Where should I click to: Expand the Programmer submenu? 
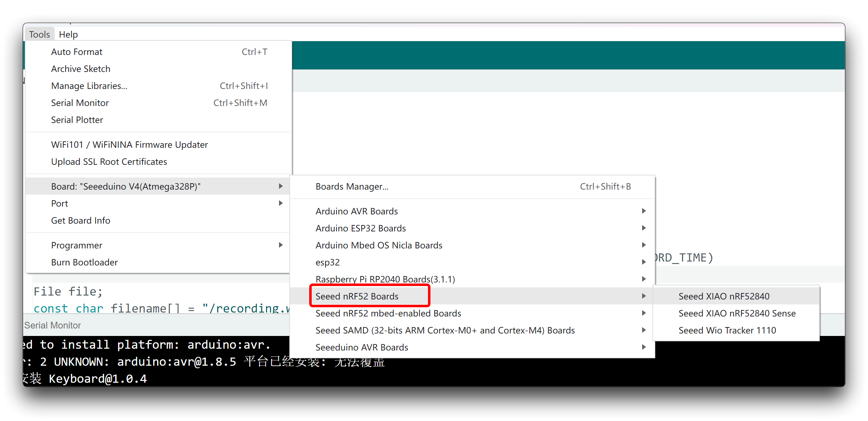pyautogui.click(x=158, y=245)
